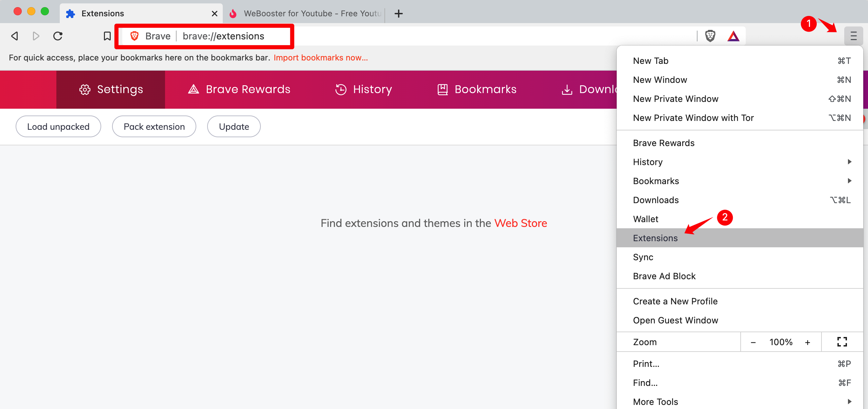Screen dimensions: 868x409
Task: Click the Brave Rewards triangle icon
Action: (x=733, y=36)
